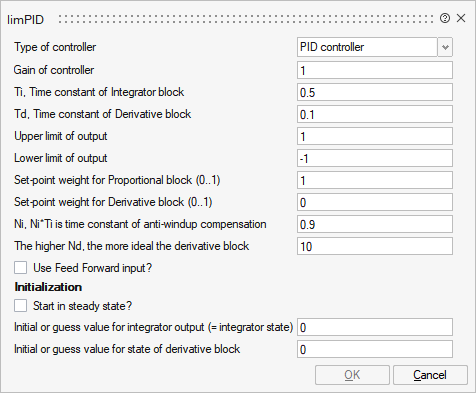The width and height of the screenshot is (476, 393).
Task: Edit initial value for integrator output field
Action: [375, 327]
